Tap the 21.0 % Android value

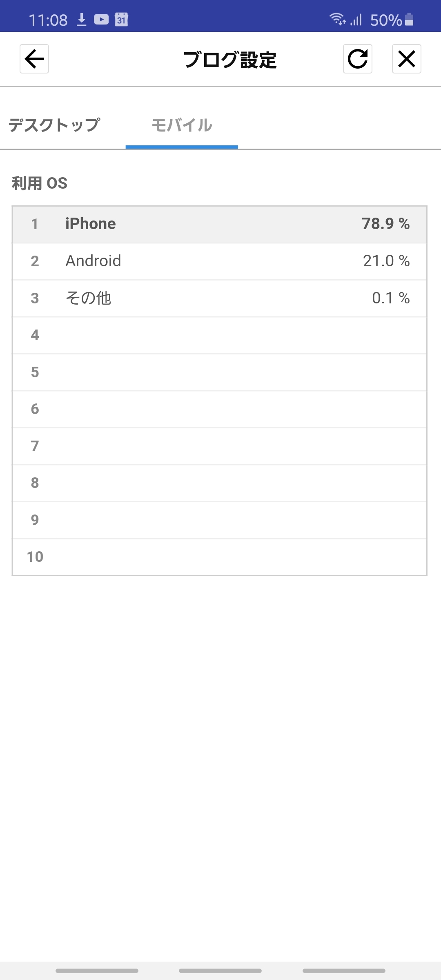386,261
